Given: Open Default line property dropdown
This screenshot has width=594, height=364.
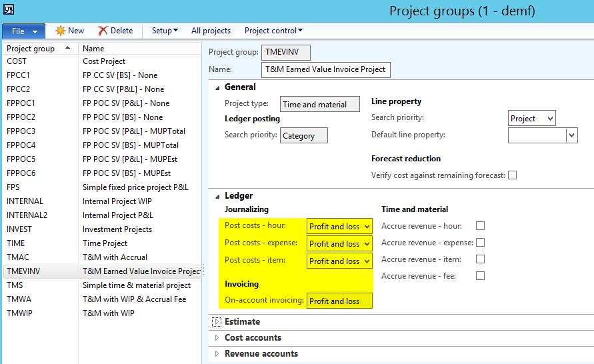Looking at the screenshot, I should (x=571, y=135).
